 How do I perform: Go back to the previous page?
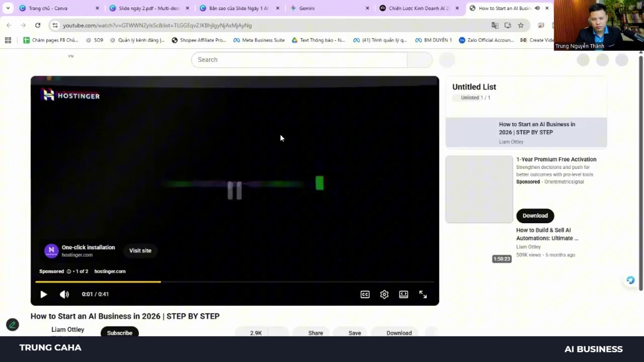pos(9,25)
